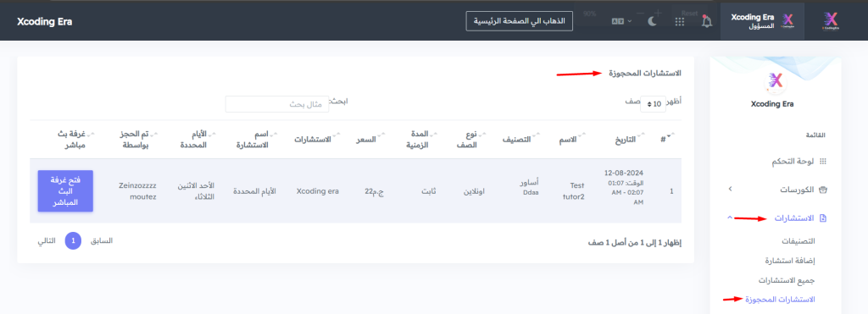The image size is (868, 314).
Task: Open جميع الاستشارات submenu item
Action: pyautogui.click(x=787, y=280)
